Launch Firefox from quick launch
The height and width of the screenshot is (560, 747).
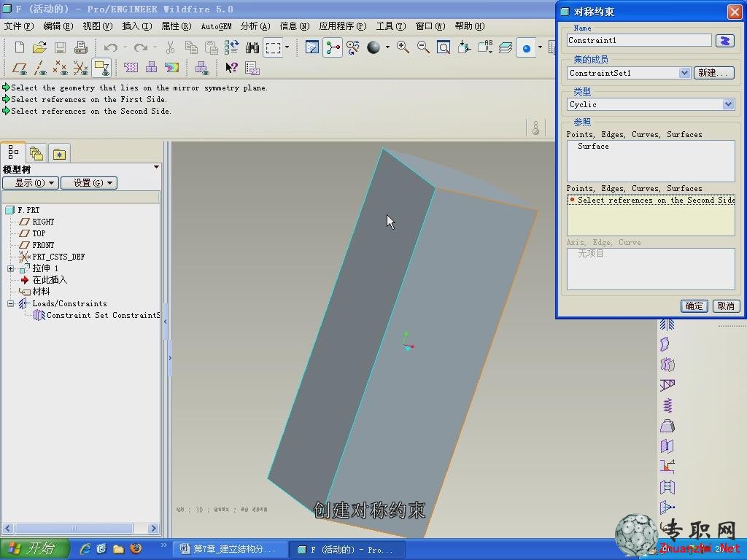pos(136,549)
